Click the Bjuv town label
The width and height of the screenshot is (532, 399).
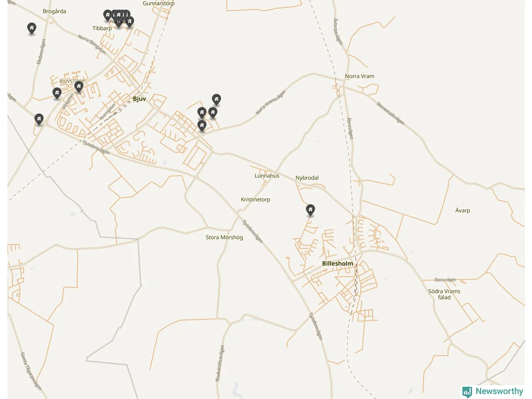[139, 99]
